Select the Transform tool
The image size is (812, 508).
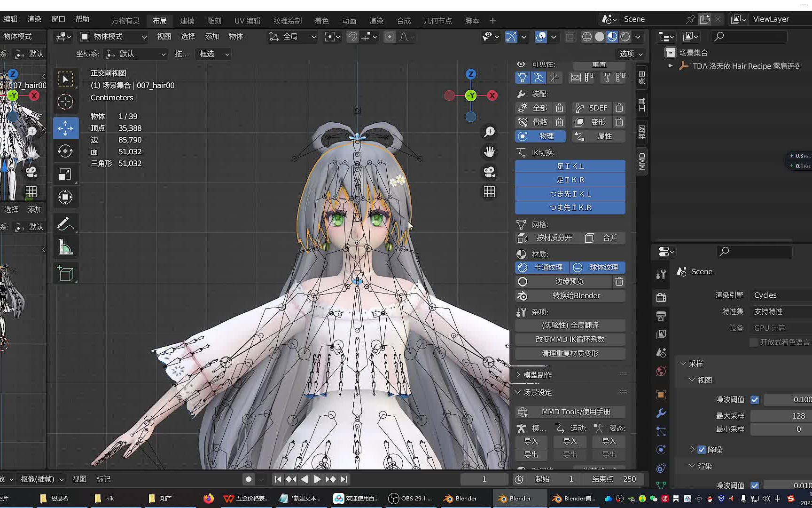pos(65,197)
